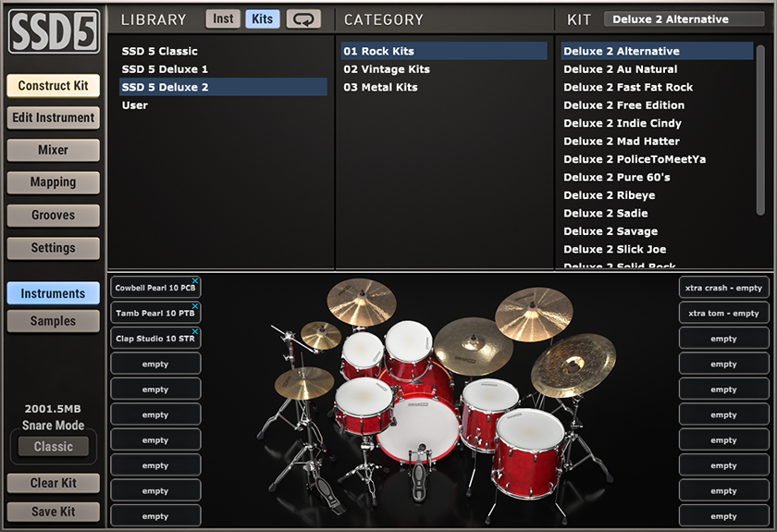Select the SSD 5 Classic library

(160, 52)
